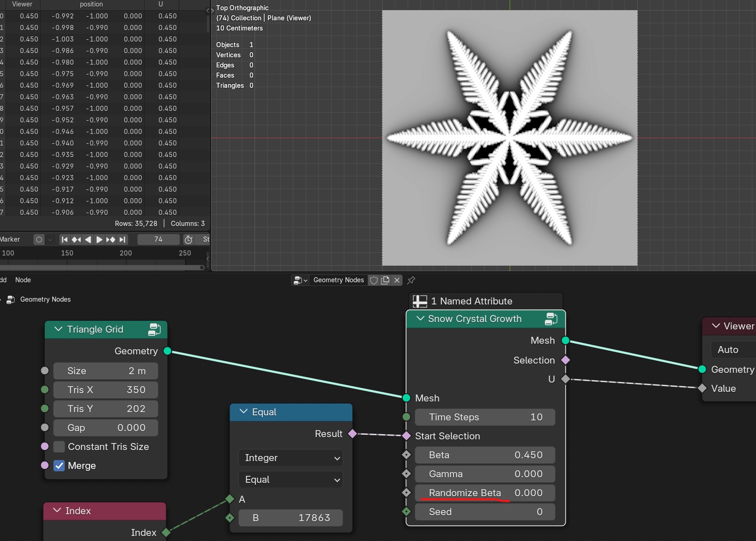The image size is (756, 541).
Task: Click the current frame field showing 74
Action: (158, 239)
